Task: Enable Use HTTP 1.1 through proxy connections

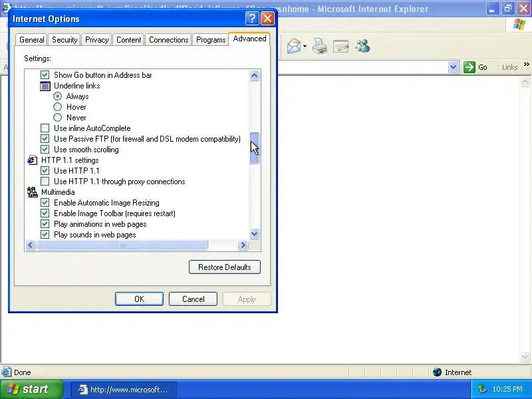Action: [x=45, y=181]
